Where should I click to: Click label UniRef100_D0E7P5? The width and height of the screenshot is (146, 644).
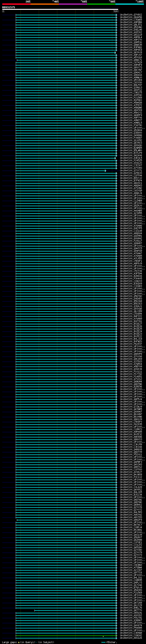tap(131, 228)
